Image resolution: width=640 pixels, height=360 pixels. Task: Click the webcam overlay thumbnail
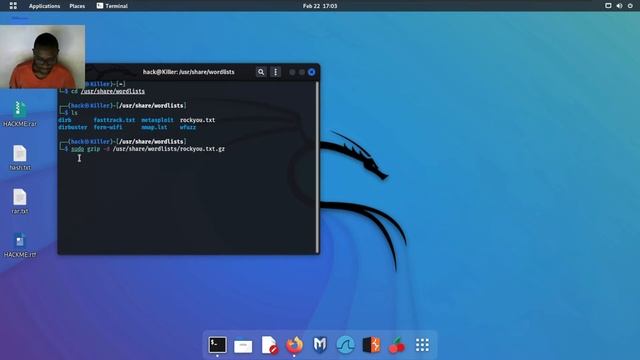click(42, 57)
